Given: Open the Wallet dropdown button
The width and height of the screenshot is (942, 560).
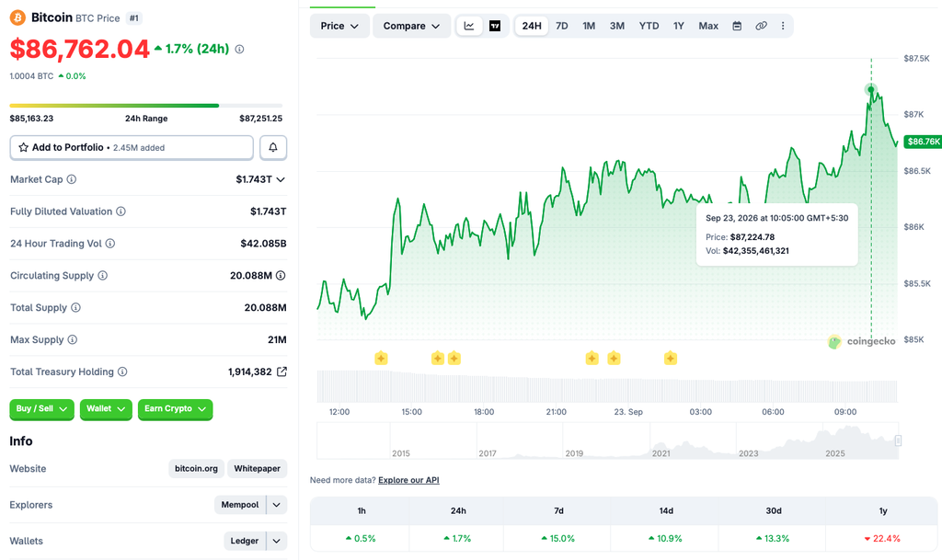Looking at the screenshot, I should [106, 409].
